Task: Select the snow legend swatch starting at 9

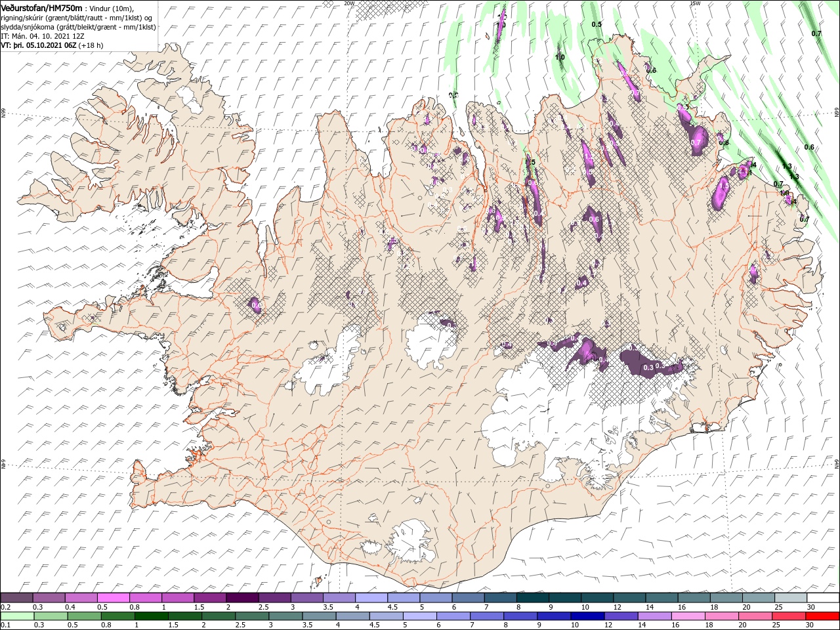Action: (565, 598)
